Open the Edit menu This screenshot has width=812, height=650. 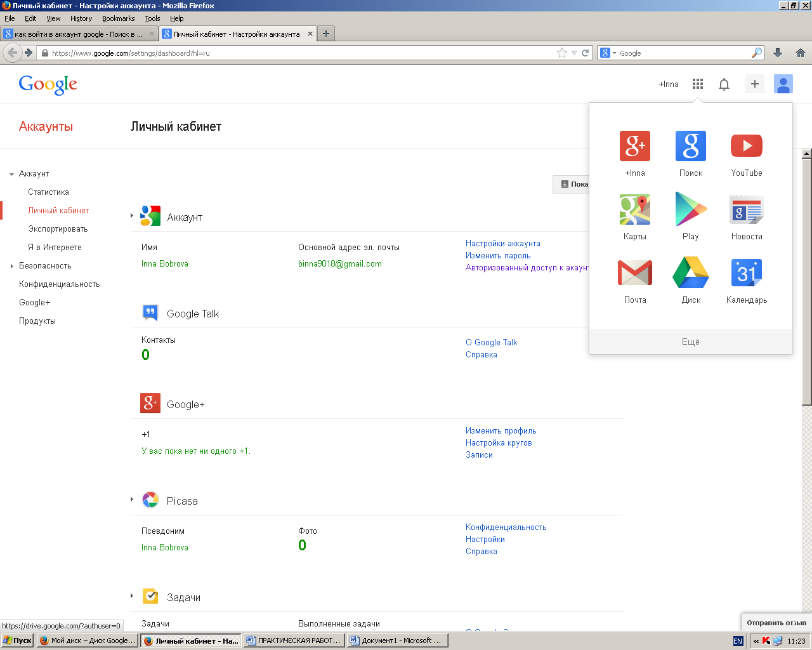(30, 18)
